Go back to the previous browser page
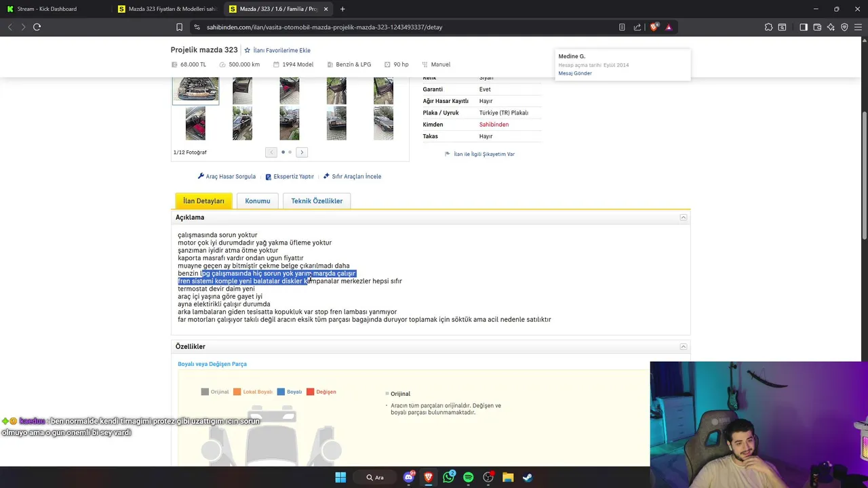 pyautogui.click(x=10, y=27)
